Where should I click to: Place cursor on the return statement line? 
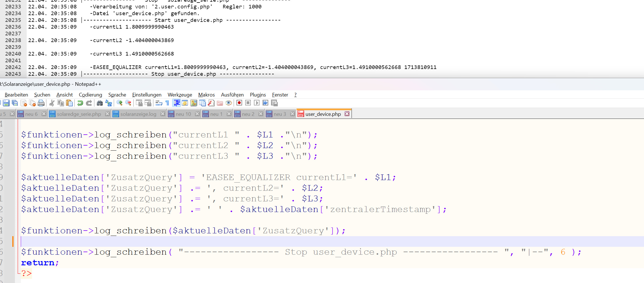pyautogui.click(x=112, y=263)
